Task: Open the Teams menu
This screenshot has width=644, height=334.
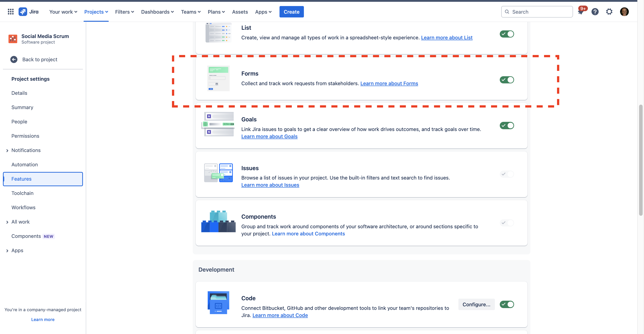Action: (191, 12)
